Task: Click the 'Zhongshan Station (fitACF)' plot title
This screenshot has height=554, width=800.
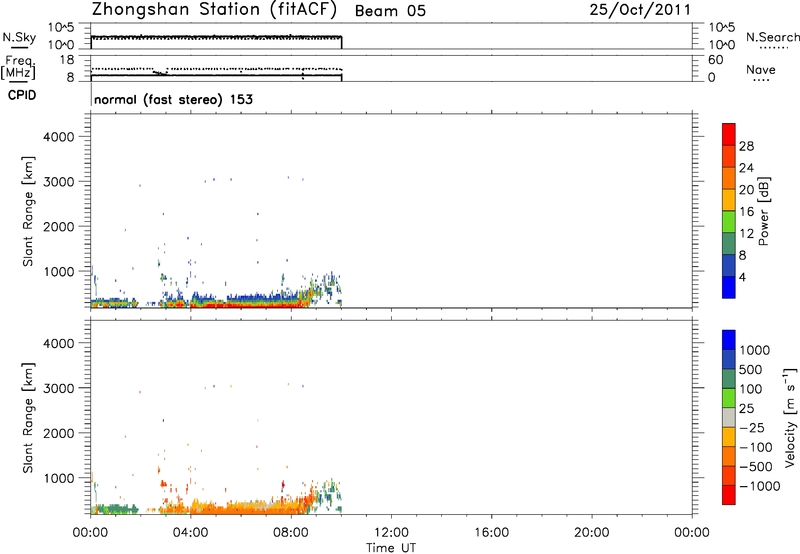Action: click(x=214, y=10)
